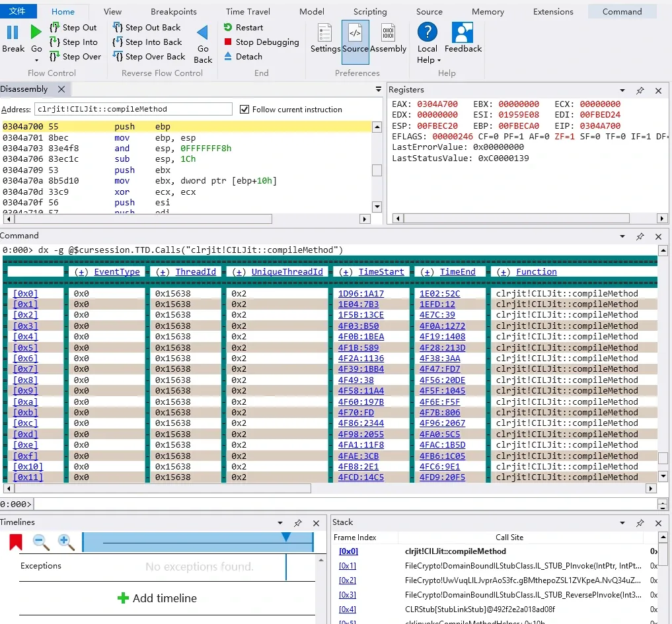
Task: Click Step Out Back
Action: tap(147, 28)
